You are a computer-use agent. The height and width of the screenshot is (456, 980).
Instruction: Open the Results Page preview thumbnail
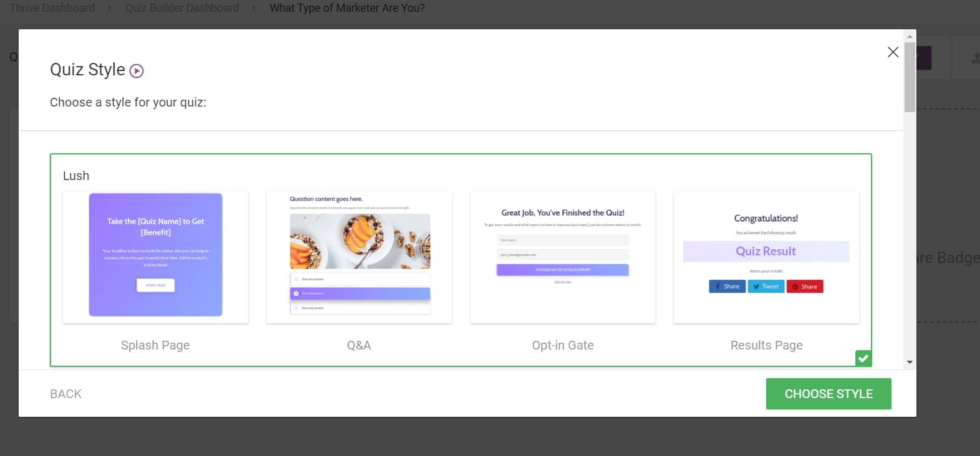click(x=766, y=257)
